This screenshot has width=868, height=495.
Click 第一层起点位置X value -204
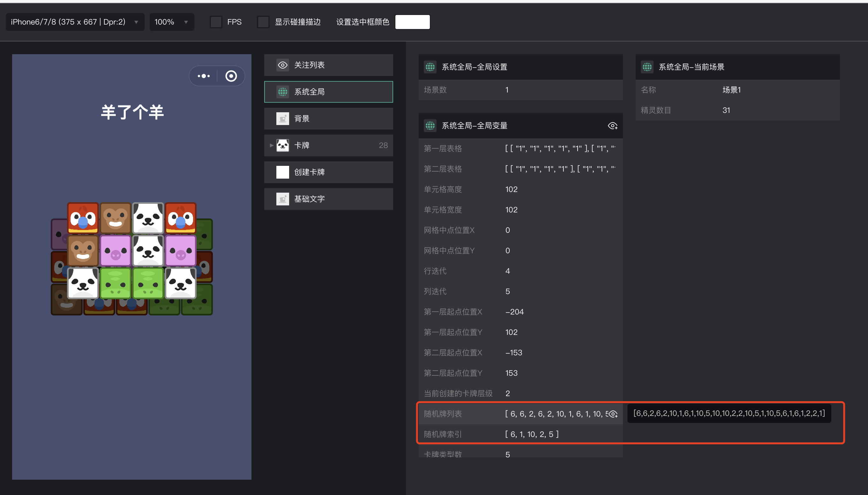514,312
